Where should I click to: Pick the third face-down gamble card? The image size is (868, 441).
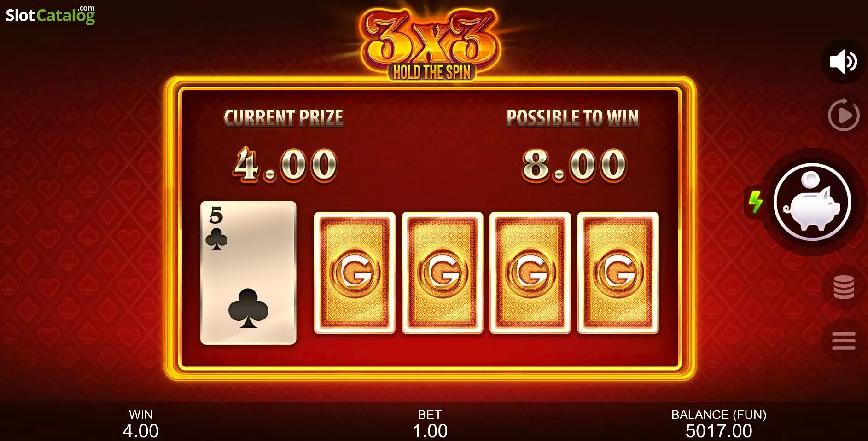tap(530, 273)
